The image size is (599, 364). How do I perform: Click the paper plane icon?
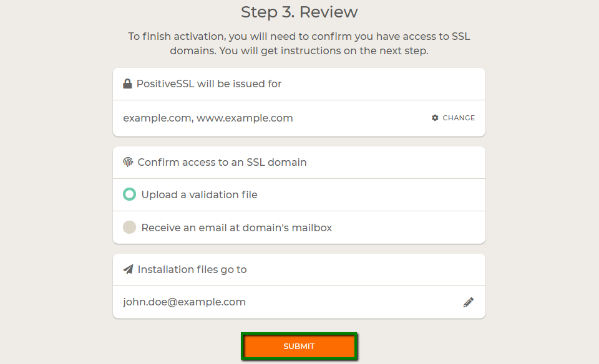(128, 269)
